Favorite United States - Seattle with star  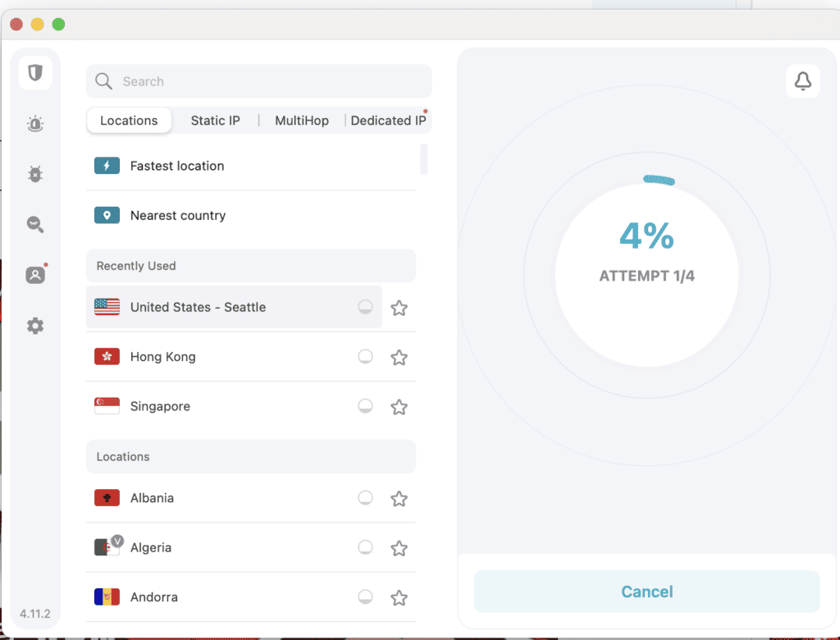(399, 308)
